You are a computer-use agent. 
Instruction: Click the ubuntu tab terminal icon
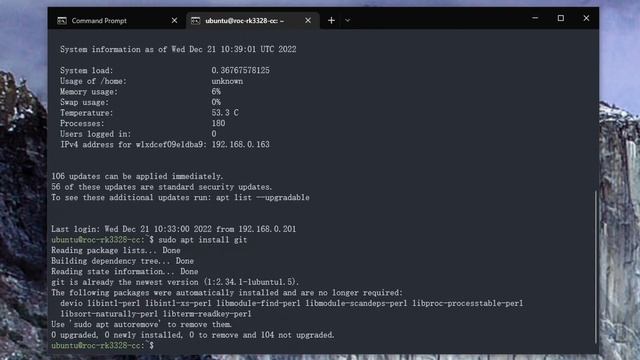pos(196,20)
